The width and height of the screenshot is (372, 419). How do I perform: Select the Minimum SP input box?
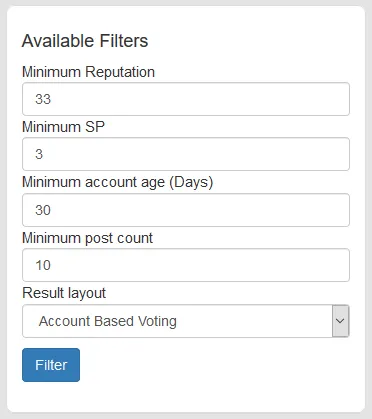(x=186, y=154)
